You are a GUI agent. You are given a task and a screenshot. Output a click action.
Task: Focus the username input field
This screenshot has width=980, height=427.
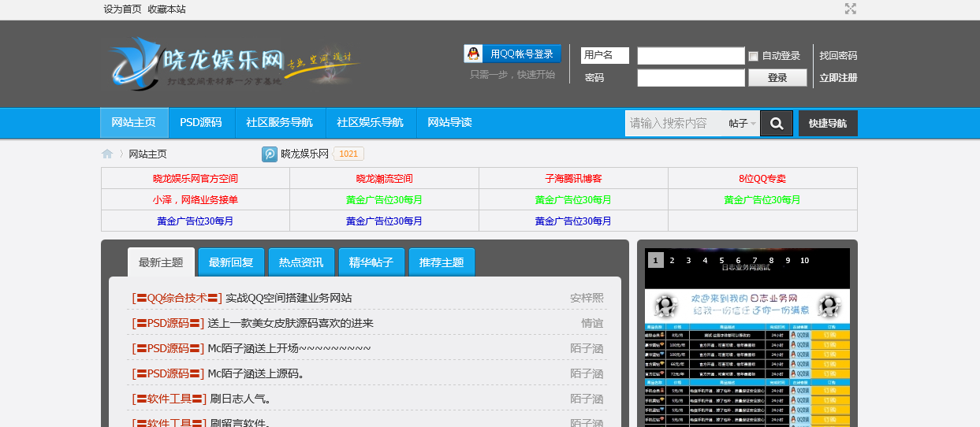[x=691, y=56]
